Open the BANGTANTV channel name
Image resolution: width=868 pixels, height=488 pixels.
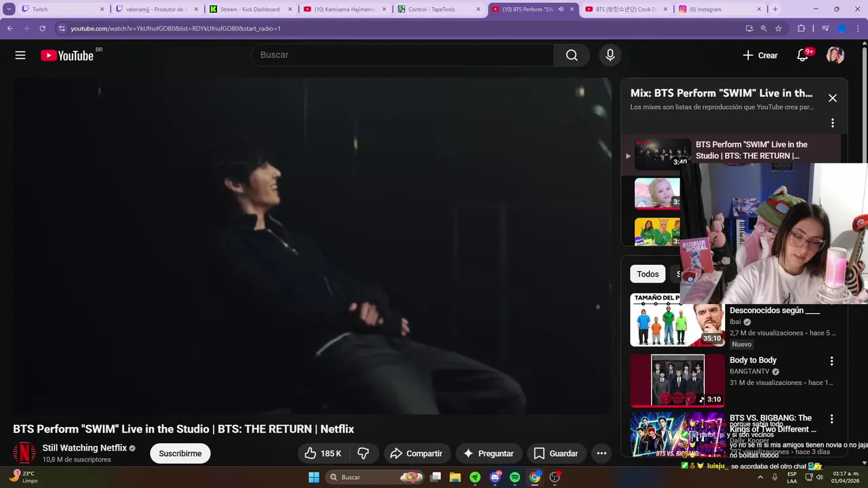click(749, 371)
